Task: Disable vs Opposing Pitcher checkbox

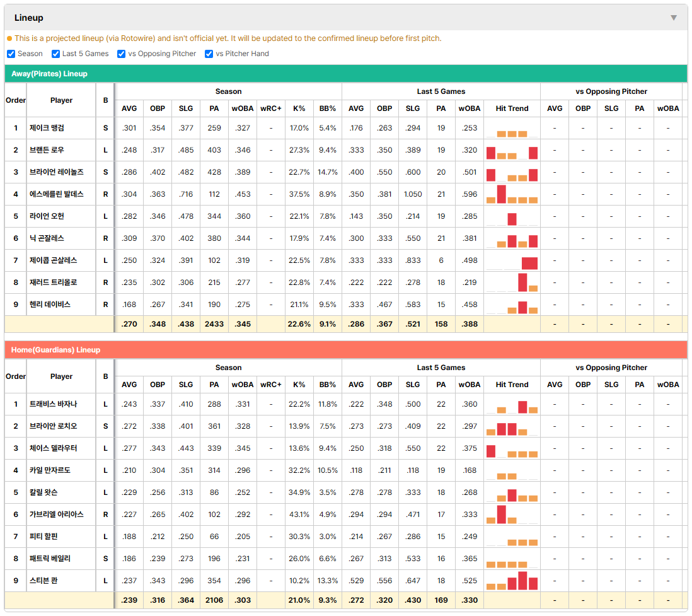Action: [122, 54]
